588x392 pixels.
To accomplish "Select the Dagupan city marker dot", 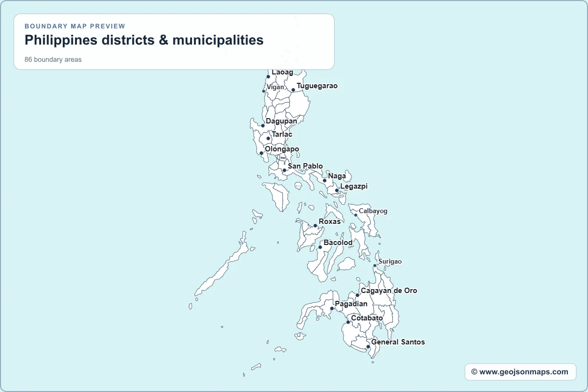I will (263, 125).
